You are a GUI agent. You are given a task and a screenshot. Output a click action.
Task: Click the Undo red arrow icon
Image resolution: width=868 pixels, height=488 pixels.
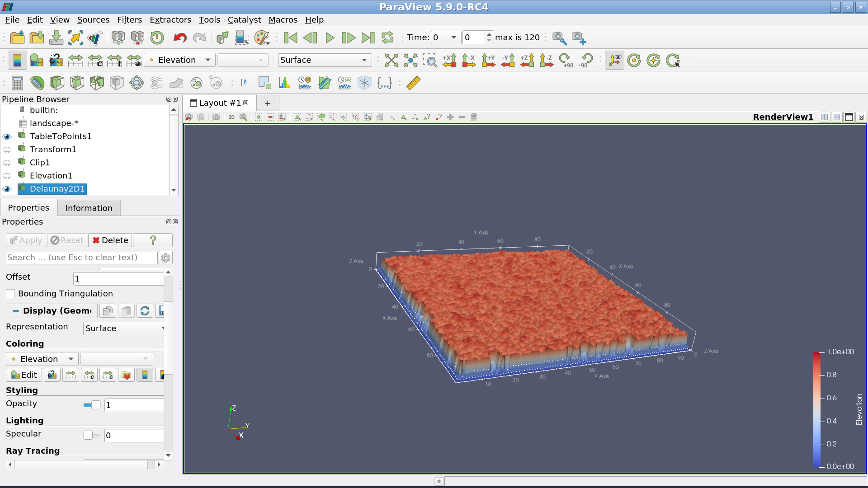180,38
